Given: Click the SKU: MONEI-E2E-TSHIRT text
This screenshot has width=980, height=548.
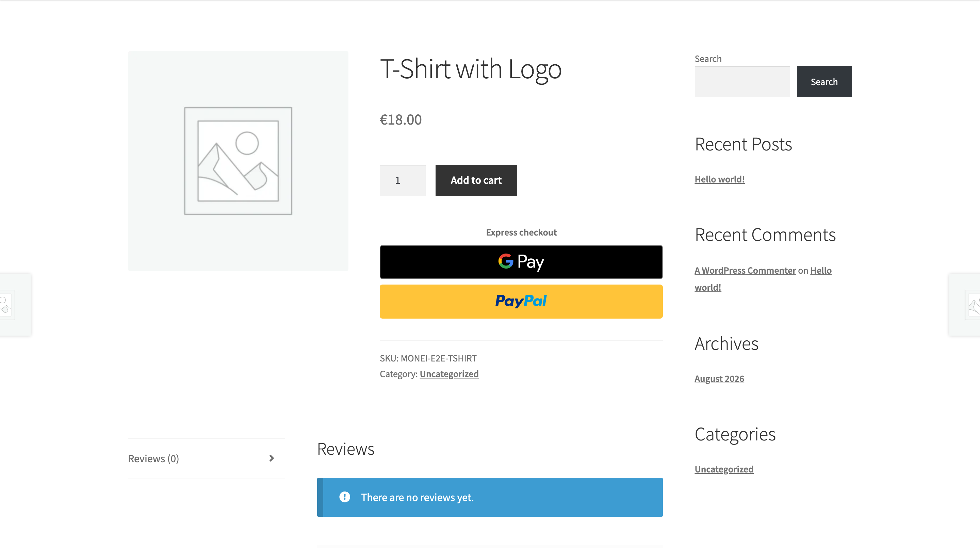Looking at the screenshot, I should (x=428, y=358).
